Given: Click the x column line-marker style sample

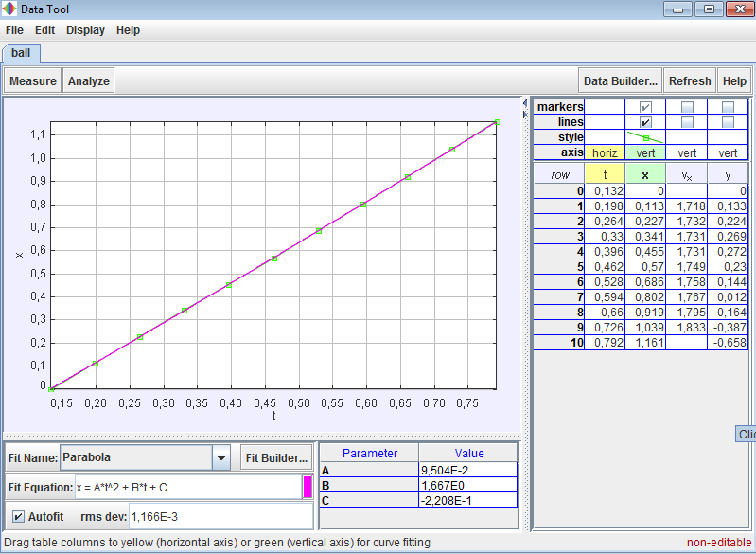Looking at the screenshot, I should pyautogui.click(x=645, y=137).
